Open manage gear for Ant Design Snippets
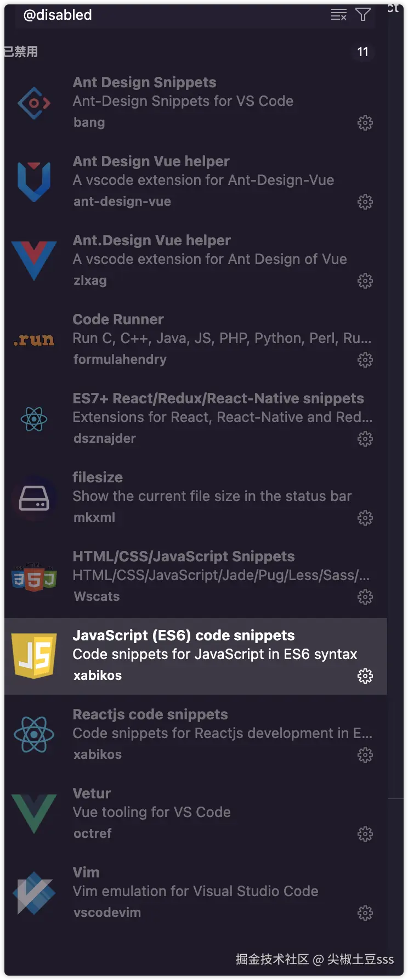This screenshot has height=980, width=408. pos(365,123)
